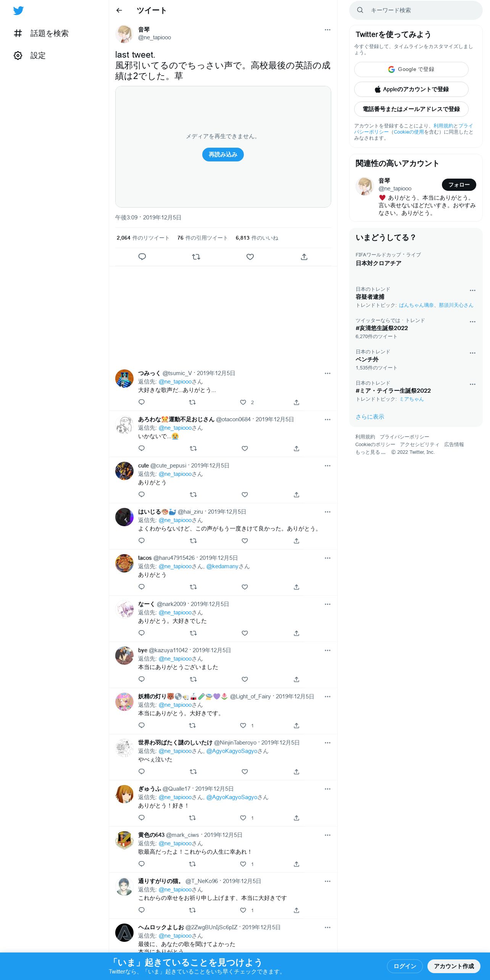Viewport: 490px width, 980px height.
Task: Follow 音琴 with フォロー button
Action: (x=459, y=185)
